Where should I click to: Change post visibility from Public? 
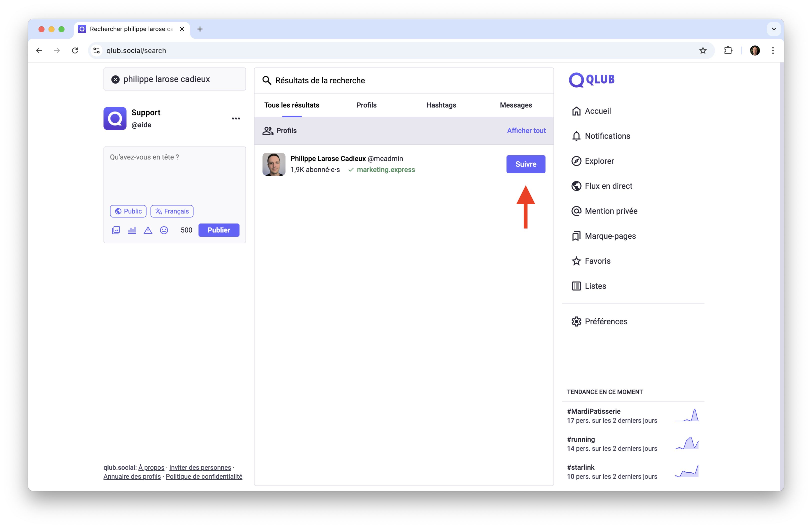point(128,211)
